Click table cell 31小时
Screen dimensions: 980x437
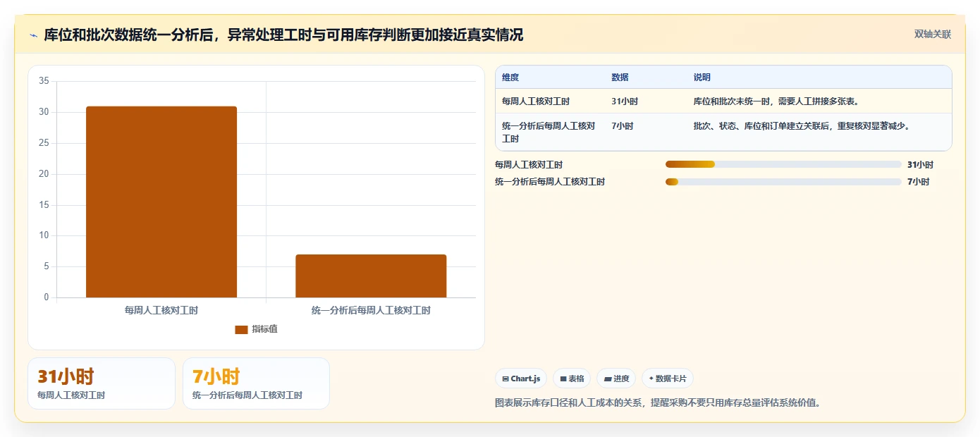625,101
